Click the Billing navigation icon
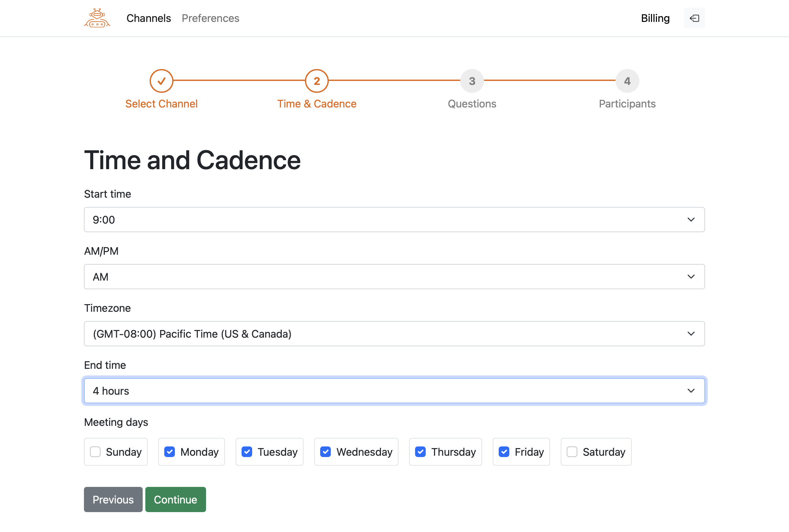Viewport: 789px width, 532px height. 693,18
